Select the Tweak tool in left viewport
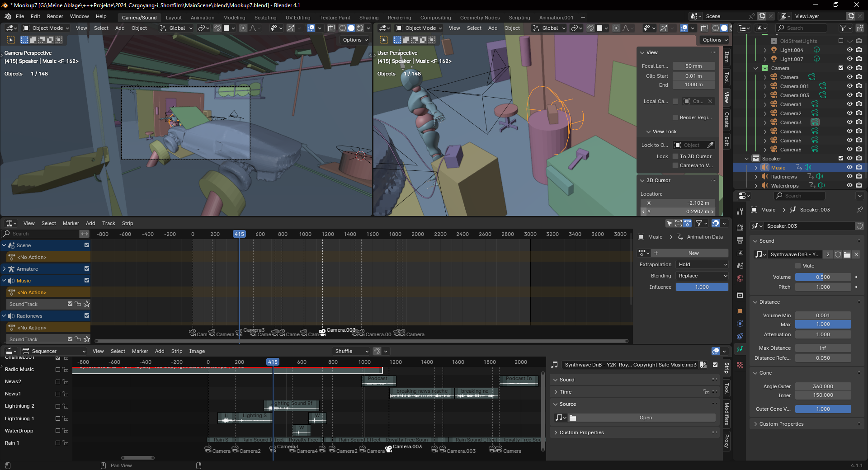The image size is (868, 470). [x=11, y=40]
